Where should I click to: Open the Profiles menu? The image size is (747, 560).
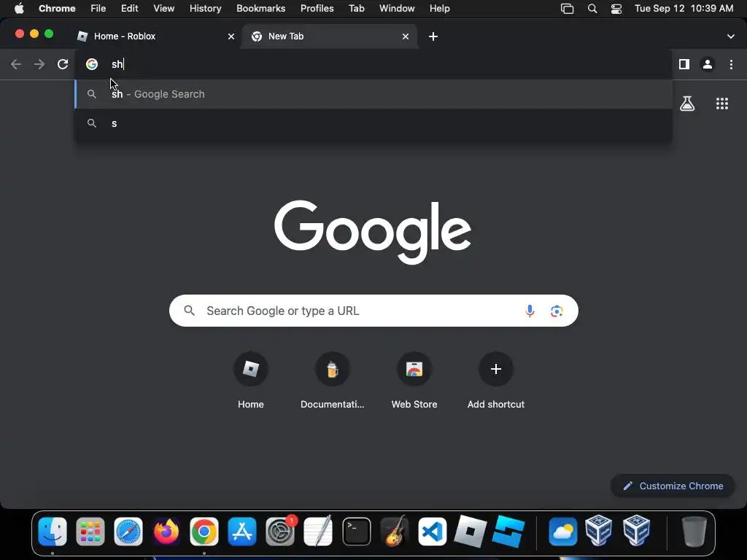pos(317,9)
